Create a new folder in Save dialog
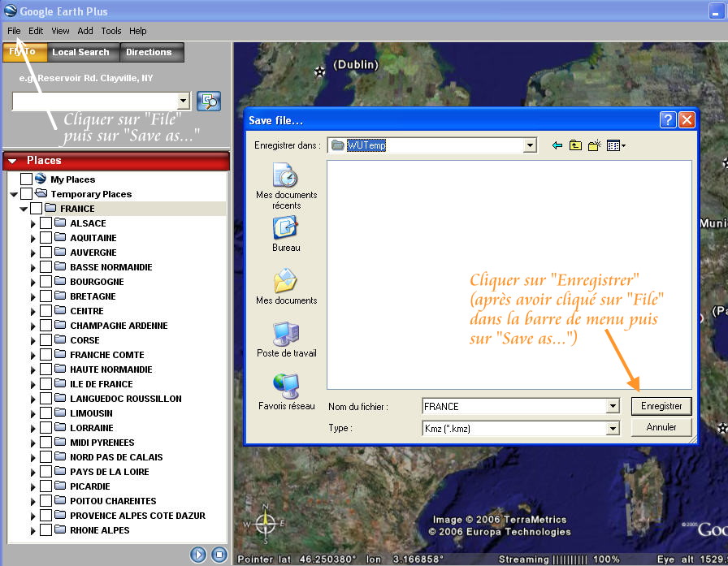The height and width of the screenshot is (566, 728). pyautogui.click(x=594, y=145)
